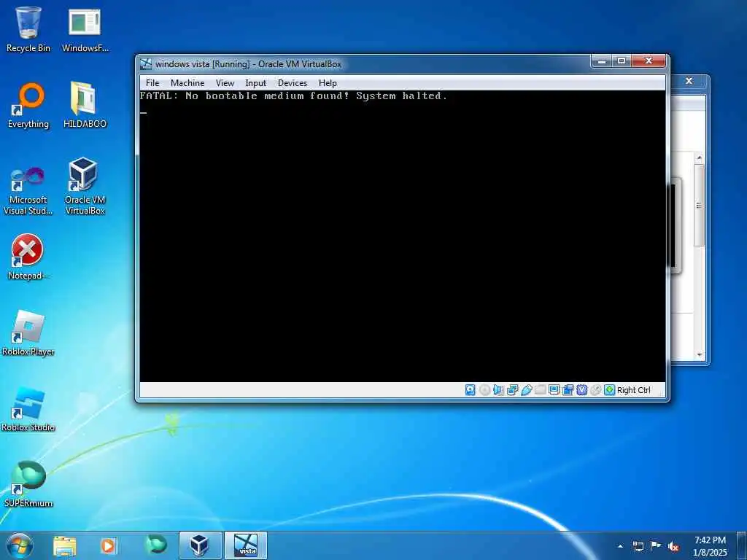747x560 pixels.
Task: Click the optical drive status icon
Action: pos(484,390)
